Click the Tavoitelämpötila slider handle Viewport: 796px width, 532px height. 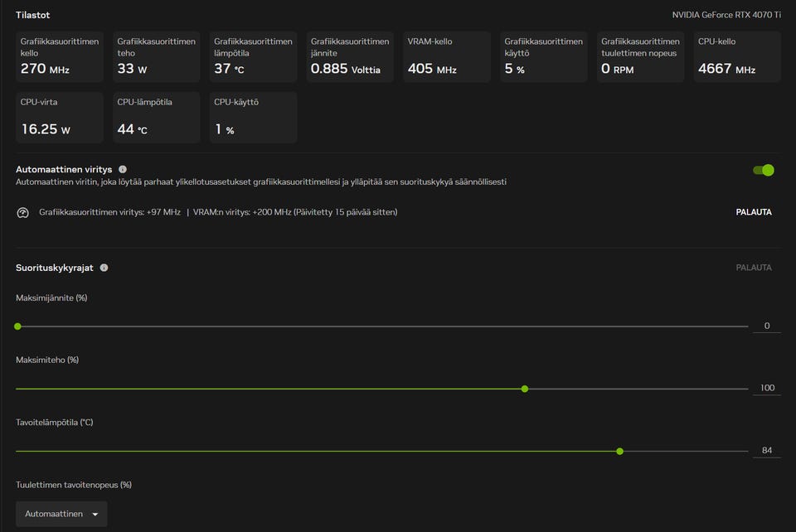[620, 451]
